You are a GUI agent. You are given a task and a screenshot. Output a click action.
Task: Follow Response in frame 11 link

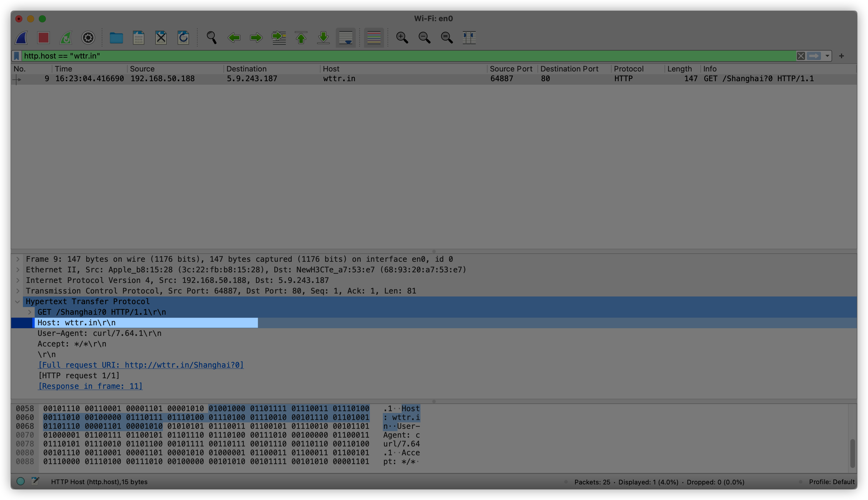(90, 386)
